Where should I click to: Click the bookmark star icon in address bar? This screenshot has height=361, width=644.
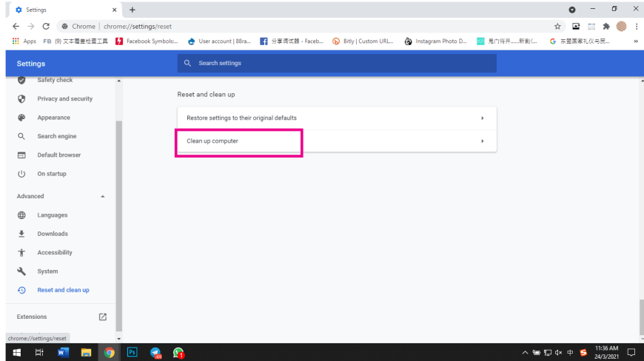[557, 26]
